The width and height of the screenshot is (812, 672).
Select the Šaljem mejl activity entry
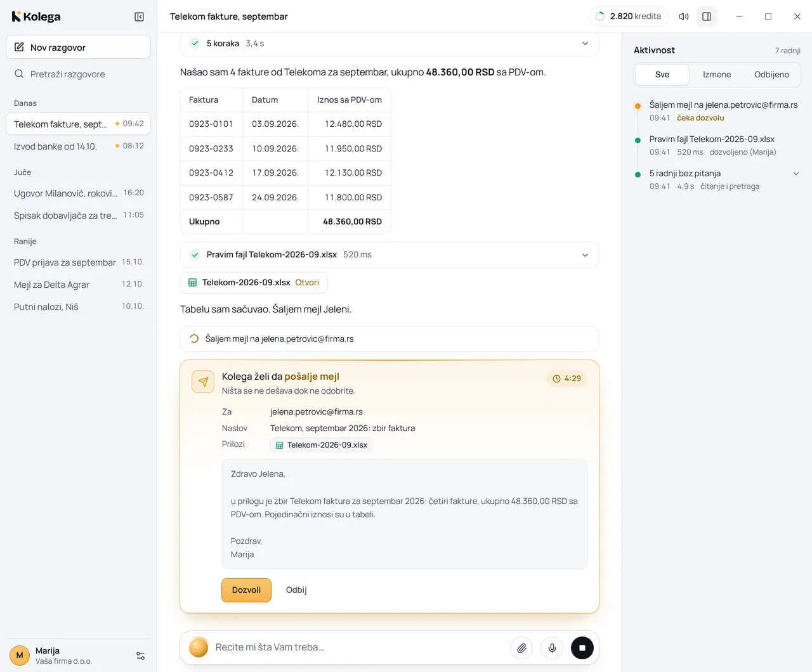(x=717, y=111)
